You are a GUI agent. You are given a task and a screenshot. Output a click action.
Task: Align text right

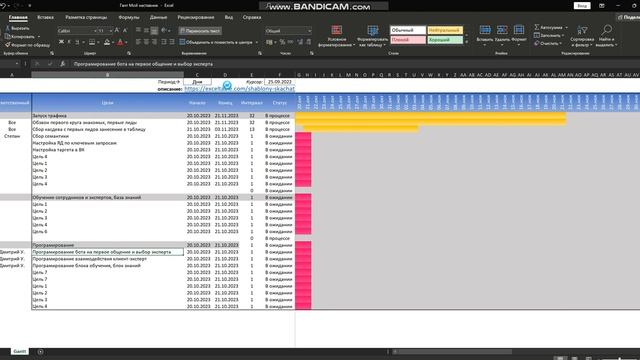point(154,42)
